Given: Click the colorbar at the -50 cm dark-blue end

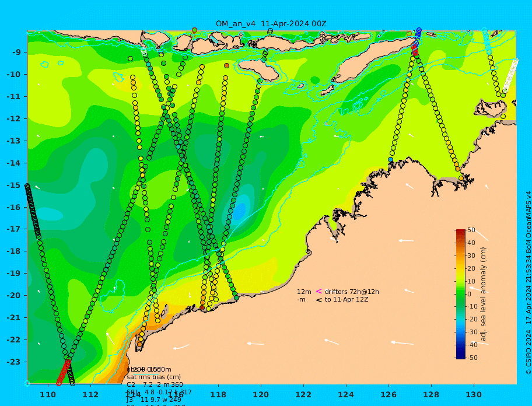Looking at the screenshot, I should [x=461, y=357].
